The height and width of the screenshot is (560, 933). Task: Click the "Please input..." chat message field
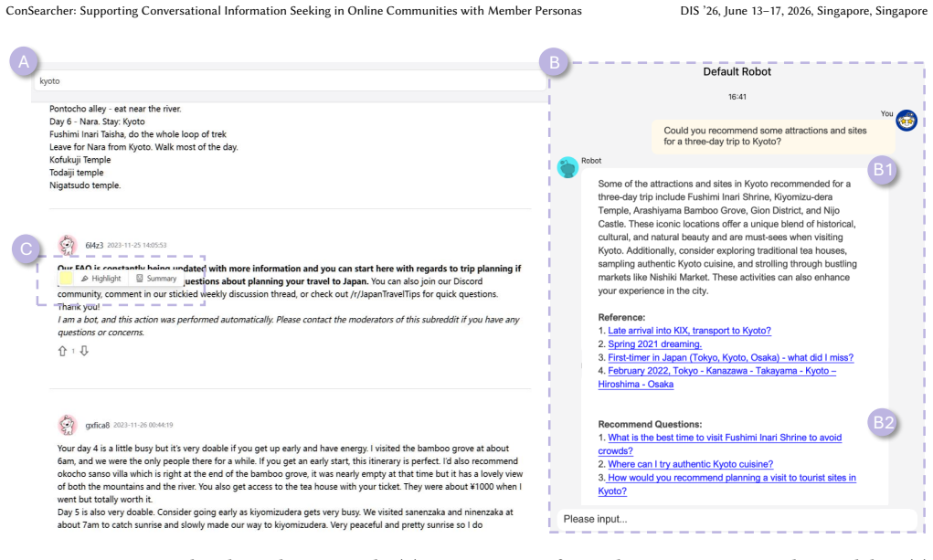[737, 519]
